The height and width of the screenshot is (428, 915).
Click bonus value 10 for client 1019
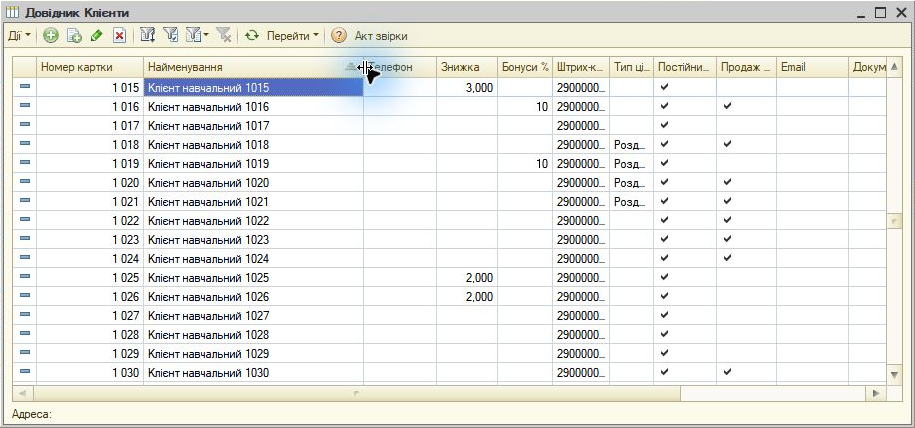542,163
